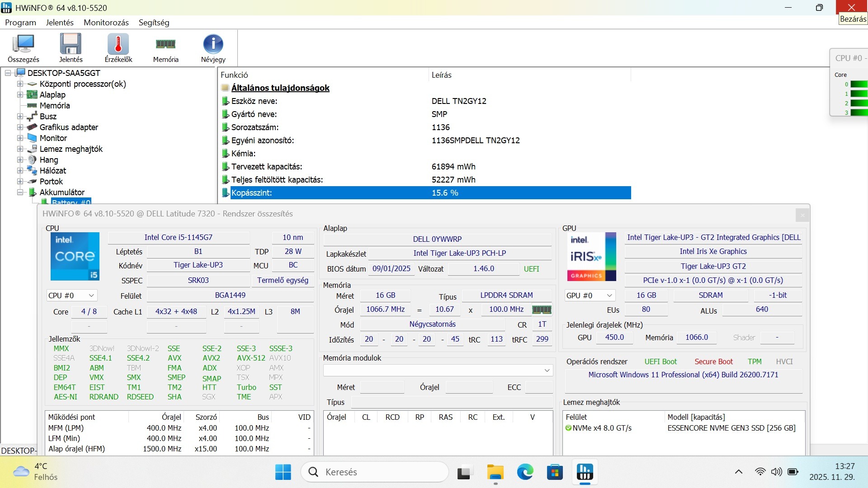Open the CPU #0 selector dropdown
This screenshot has height=488, width=868.
coord(72,296)
